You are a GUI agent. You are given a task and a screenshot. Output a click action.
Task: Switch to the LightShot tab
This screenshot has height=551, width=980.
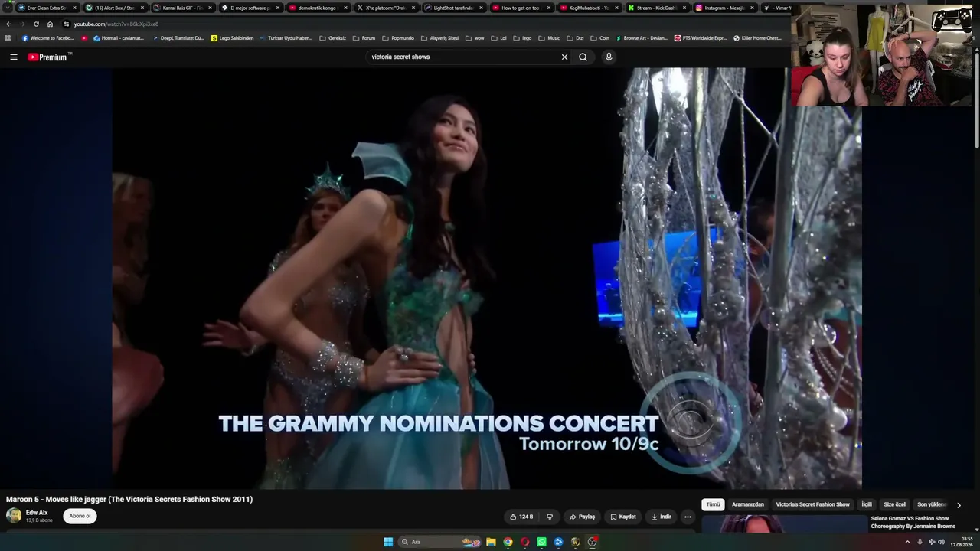point(453,8)
